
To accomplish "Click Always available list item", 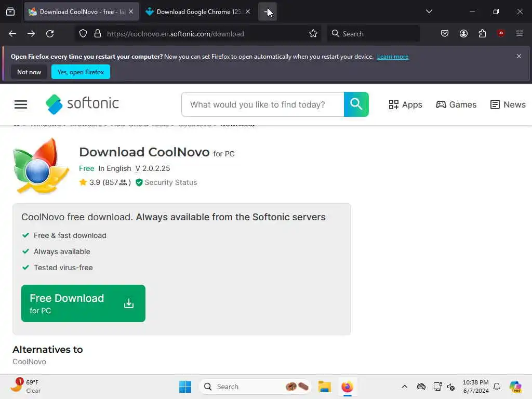I will coord(62,252).
